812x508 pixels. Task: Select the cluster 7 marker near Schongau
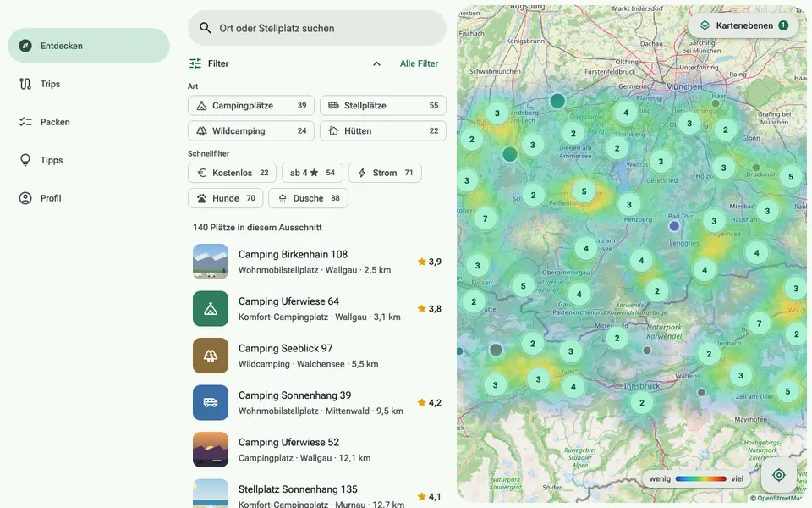485,218
